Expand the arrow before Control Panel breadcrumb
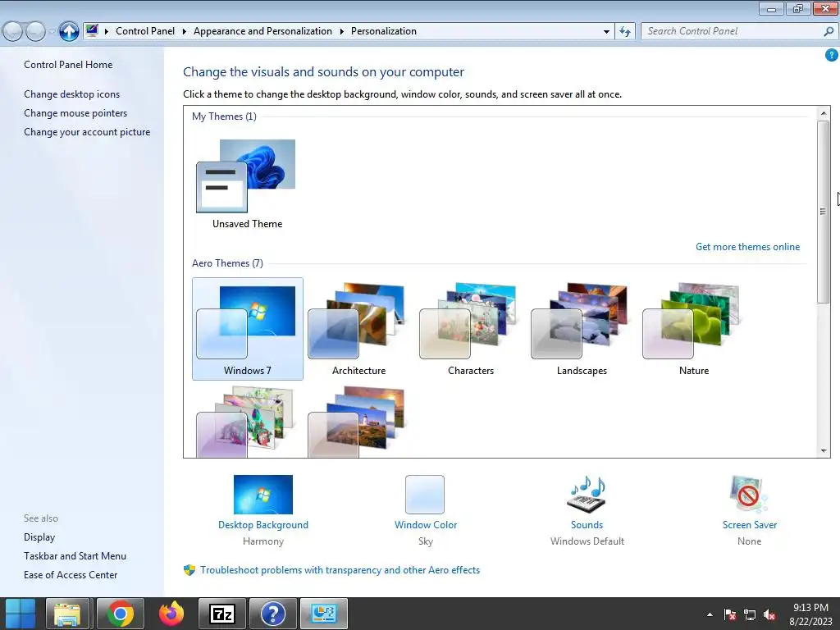The height and width of the screenshot is (630, 840). [106, 31]
